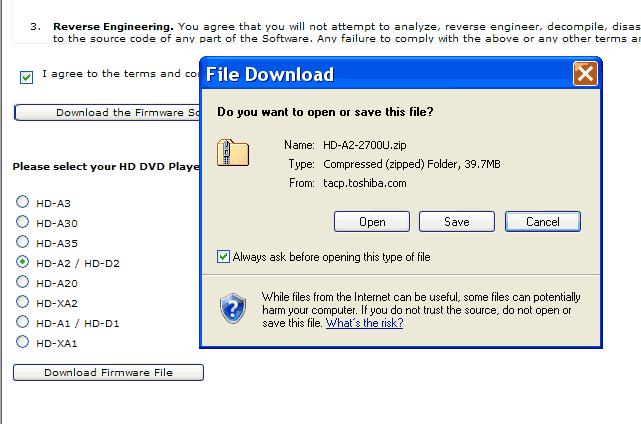This screenshot has height=424, width=641.
Task: Save the HD-A2-2700U.zip file
Action: coord(457,221)
